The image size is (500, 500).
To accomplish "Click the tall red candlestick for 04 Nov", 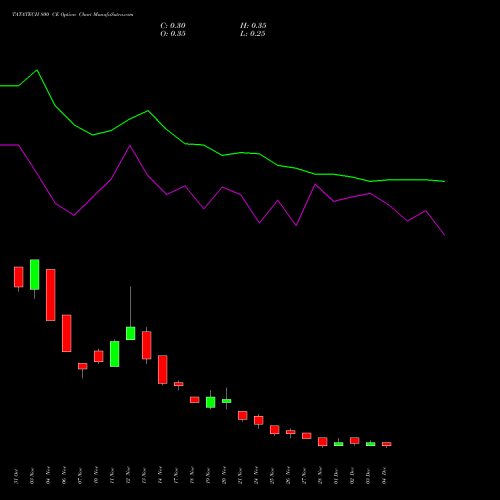I will tap(51, 295).
